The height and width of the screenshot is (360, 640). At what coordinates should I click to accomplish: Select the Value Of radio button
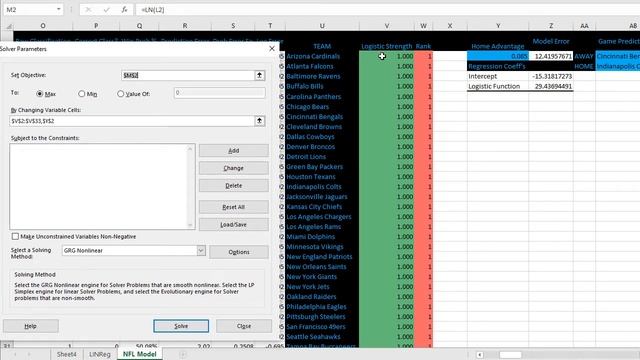[120, 94]
